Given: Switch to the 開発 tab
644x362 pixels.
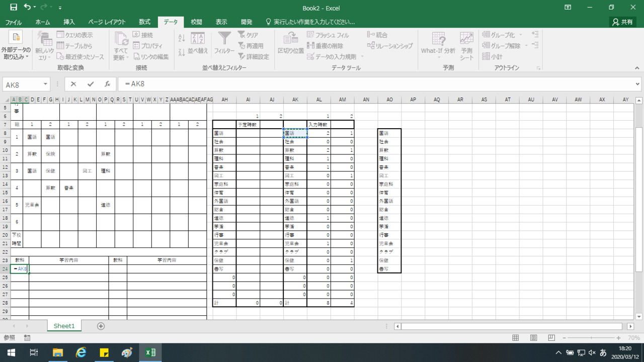Looking at the screenshot, I should (x=247, y=22).
